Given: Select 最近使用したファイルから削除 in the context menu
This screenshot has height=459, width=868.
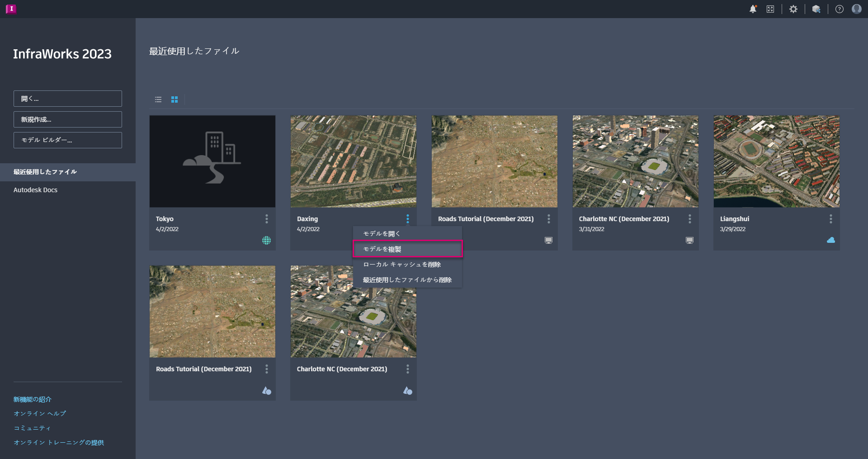Looking at the screenshot, I should (x=407, y=280).
